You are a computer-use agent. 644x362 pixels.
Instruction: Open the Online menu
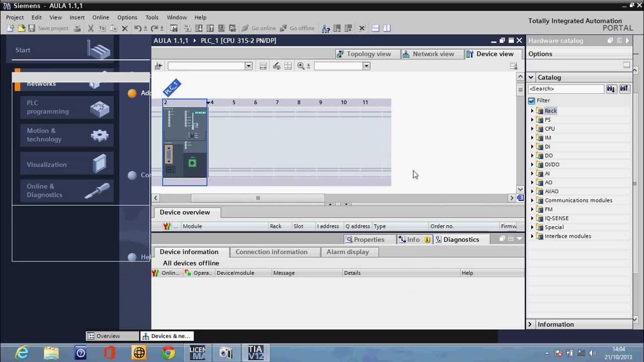[101, 17]
